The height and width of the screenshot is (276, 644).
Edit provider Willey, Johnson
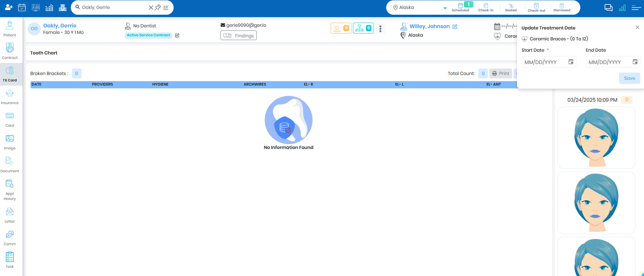[455, 27]
